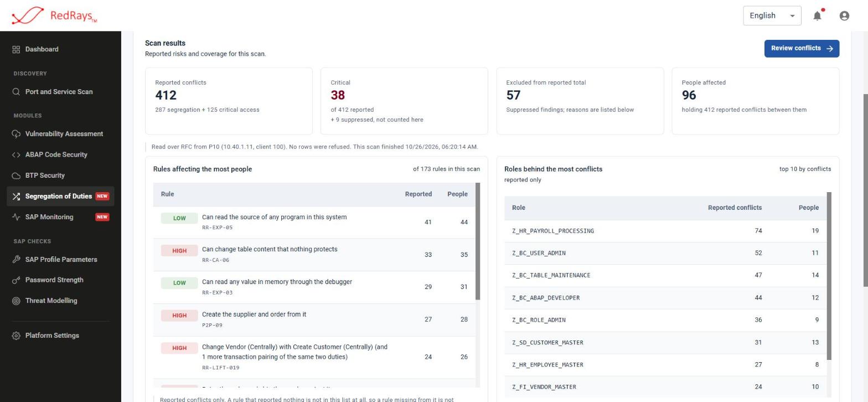Open Vulnerability Assessment module
The height and width of the screenshot is (402, 868).
point(60,134)
